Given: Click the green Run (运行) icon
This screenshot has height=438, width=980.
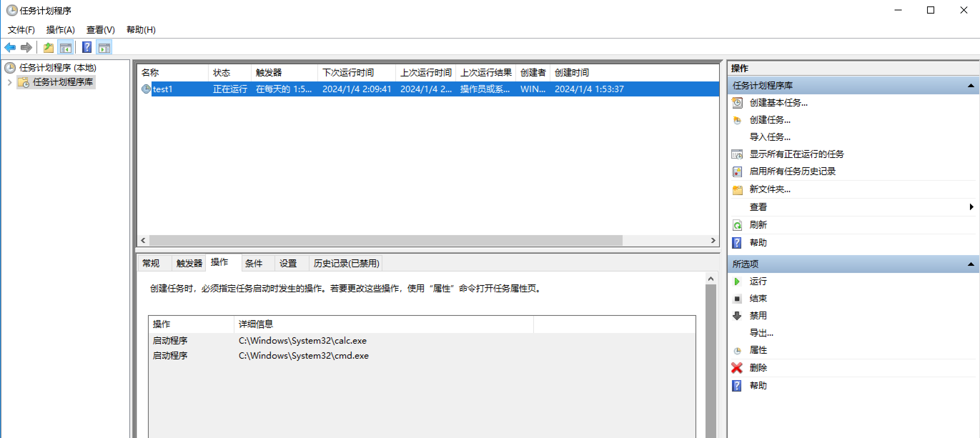Looking at the screenshot, I should pos(737,282).
